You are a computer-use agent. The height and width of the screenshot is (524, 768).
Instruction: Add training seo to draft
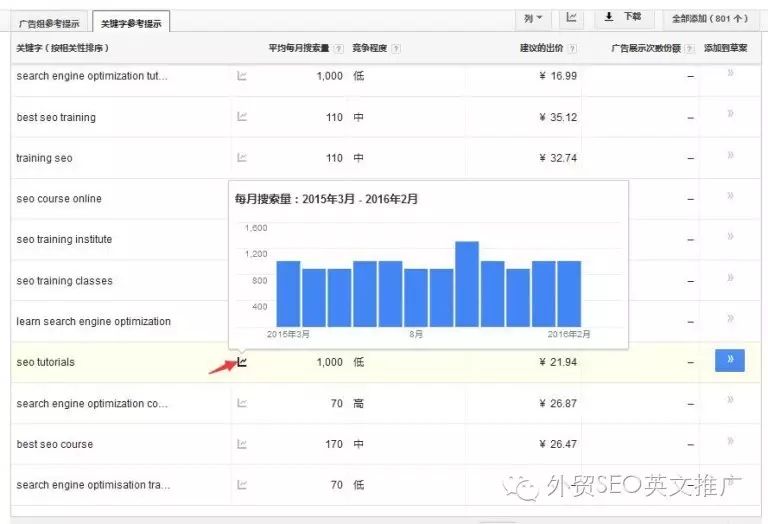pos(730,155)
